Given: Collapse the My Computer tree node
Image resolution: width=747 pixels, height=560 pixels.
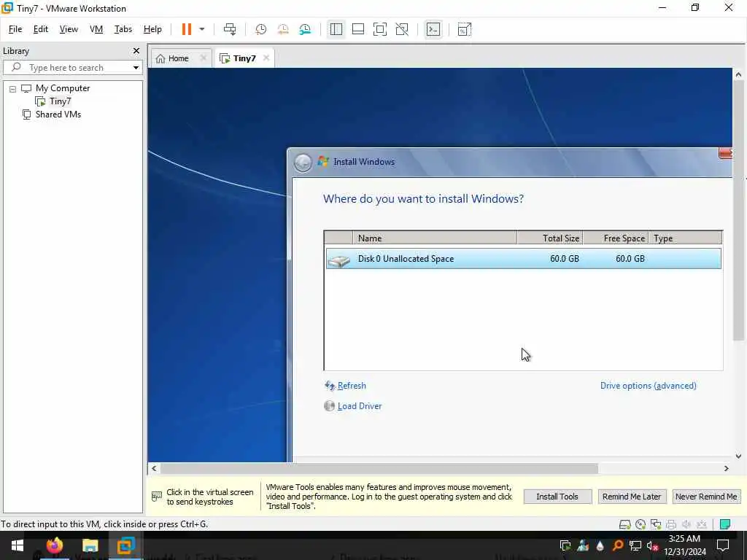Looking at the screenshot, I should point(13,88).
